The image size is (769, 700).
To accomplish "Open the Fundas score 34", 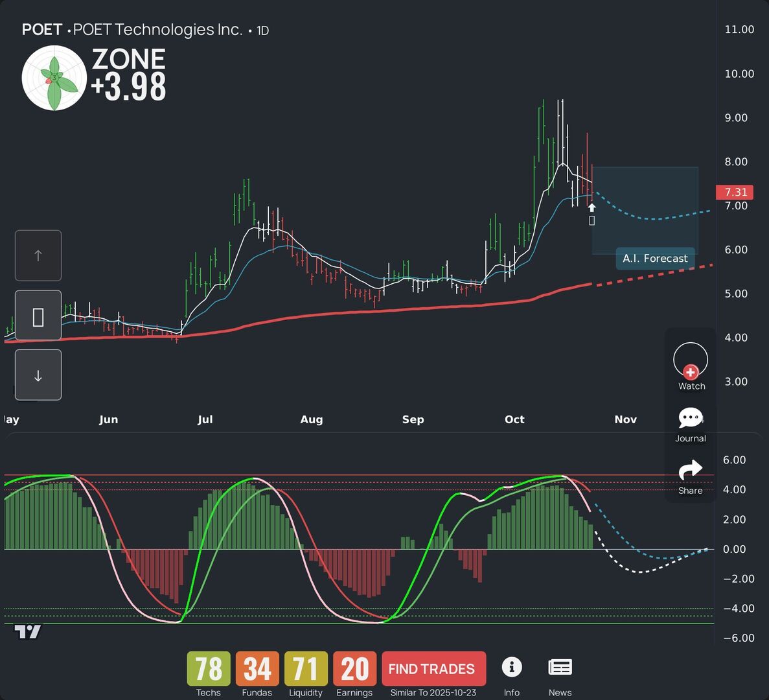I will pyautogui.click(x=257, y=669).
